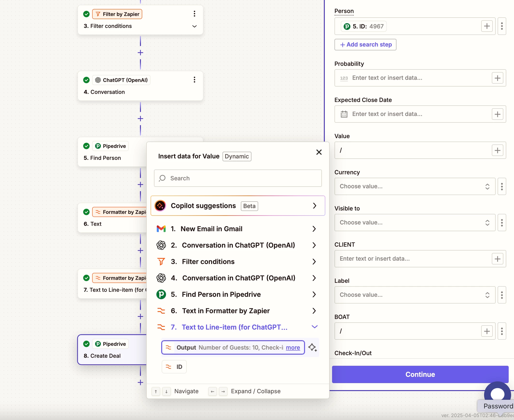Image resolution: width=514 pixels, height=420 pixels.
Task: Open BOAT field options (three dots)
Action: [x=502, y=331]
